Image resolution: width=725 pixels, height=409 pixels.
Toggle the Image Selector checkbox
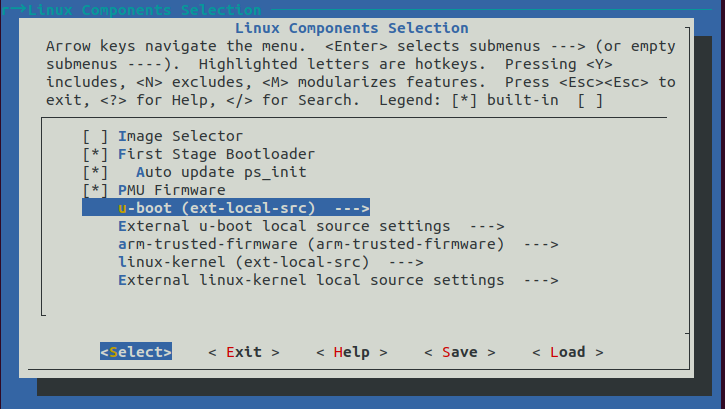click(96, 136)
